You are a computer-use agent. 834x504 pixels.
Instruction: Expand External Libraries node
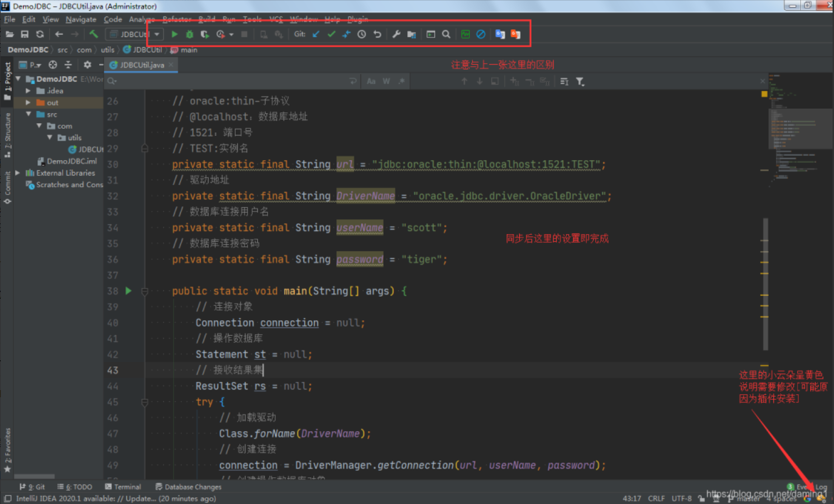18,173
